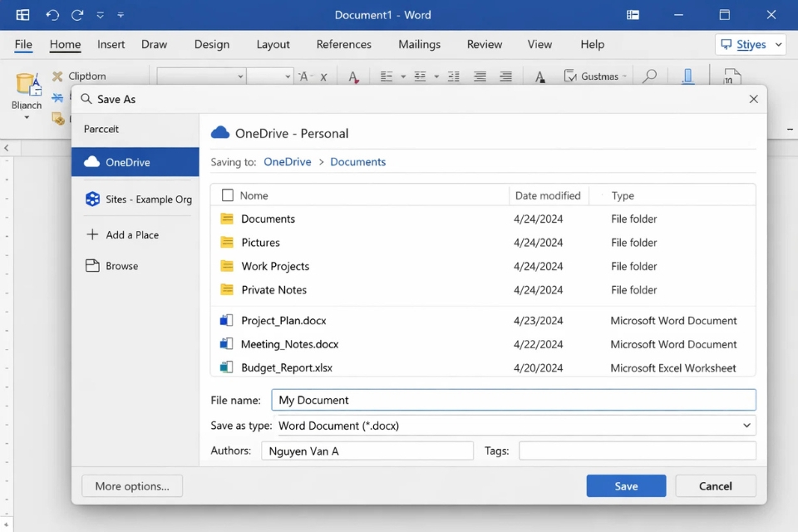798x532 pixels.
Task: Toggle right text alignment
Action: [x=505, y=76]
